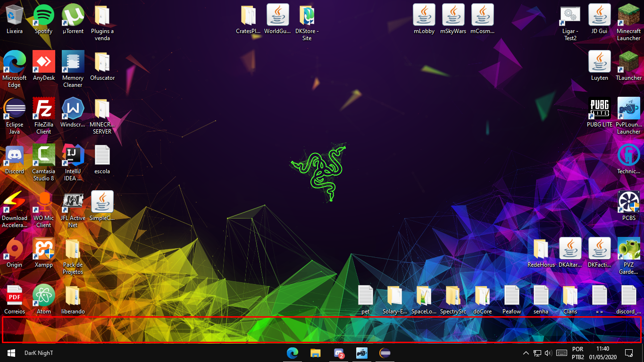Open the Windows Start menu
Image resolution: width=644 pixels, height=362 pixels.
point(11,353)
